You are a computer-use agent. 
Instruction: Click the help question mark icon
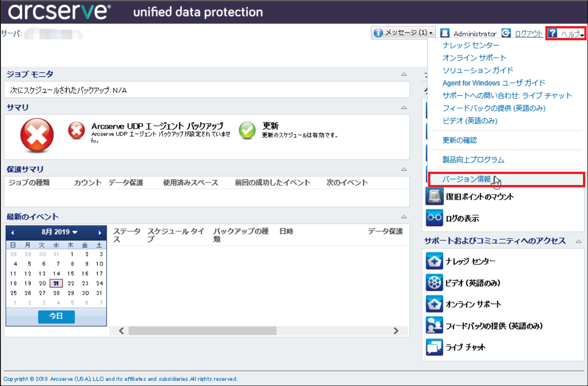[553, 33]
